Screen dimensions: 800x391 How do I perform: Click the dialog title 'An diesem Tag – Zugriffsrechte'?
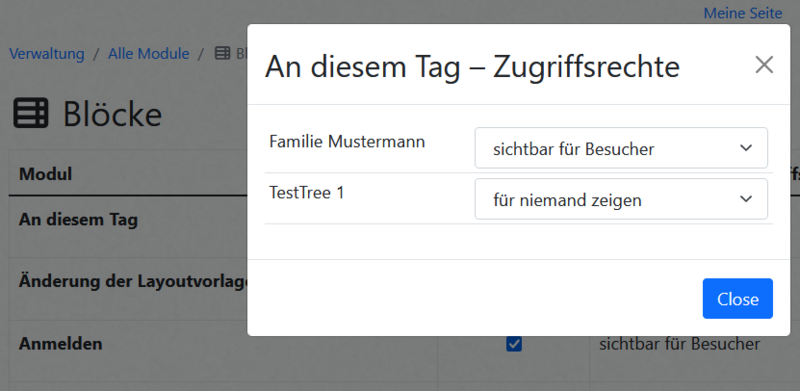[472, 66]
